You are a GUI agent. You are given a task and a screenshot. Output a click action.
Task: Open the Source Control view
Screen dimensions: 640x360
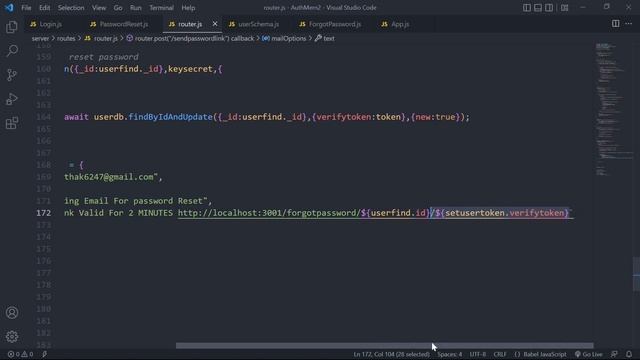pyautogui.click(x=12, y=75)
